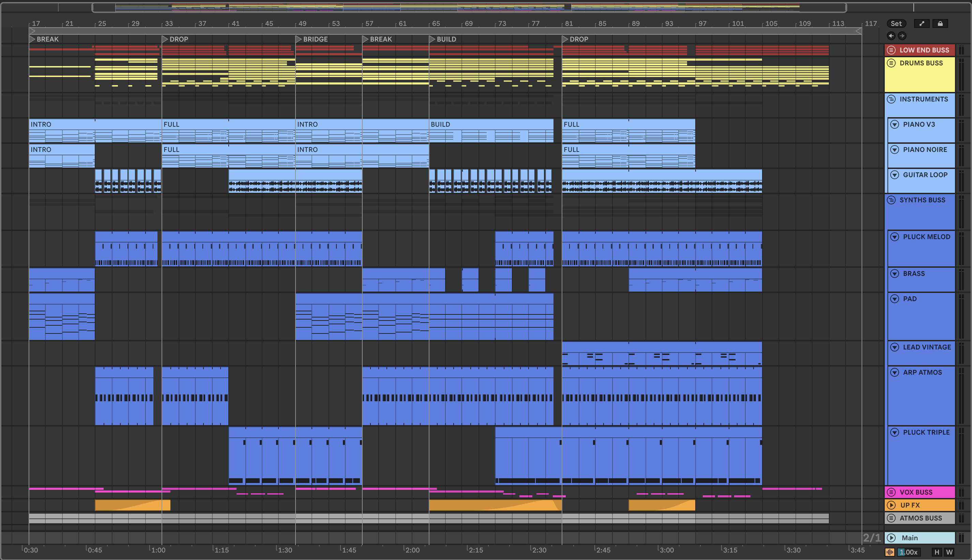Jump to next locator arrow

902,36
